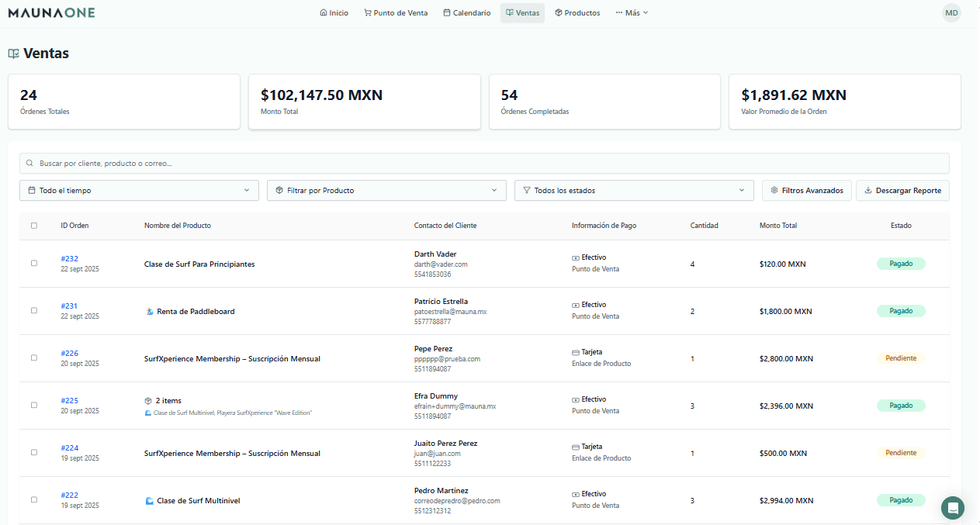Image resolution: width=980 pixels, height=525 pixels.
Task: Click cash icon in Efra Dummy's payment info
Action: pos(576,399)
